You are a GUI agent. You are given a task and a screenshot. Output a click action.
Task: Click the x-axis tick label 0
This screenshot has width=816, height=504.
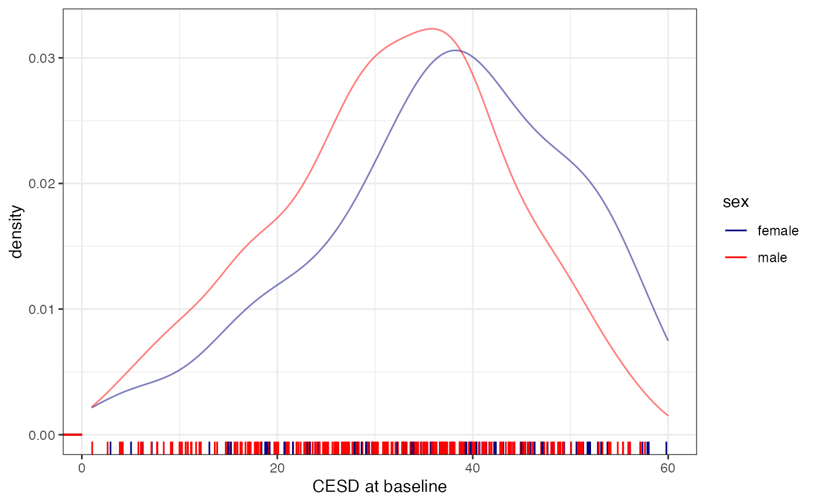coord(82,468)
